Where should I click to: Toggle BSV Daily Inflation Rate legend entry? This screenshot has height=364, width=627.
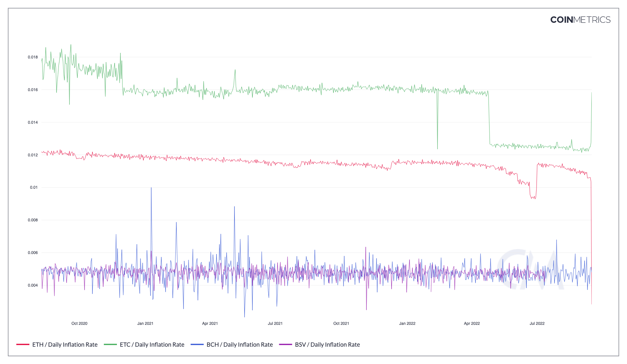point(327,345)
